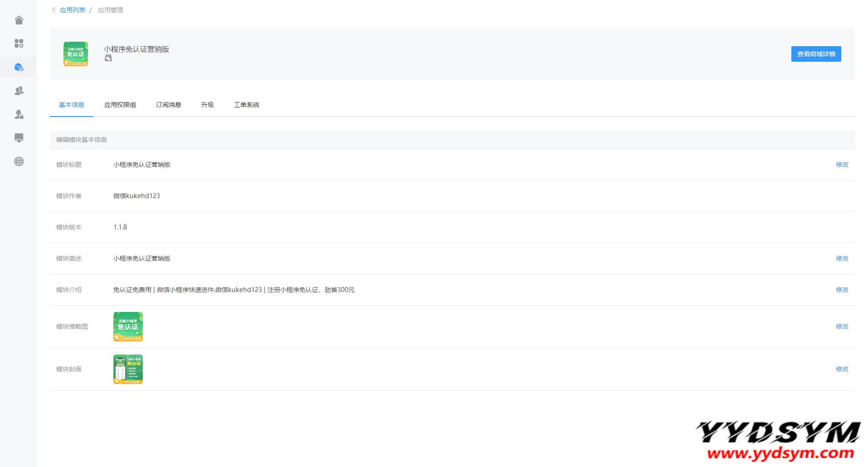This screenshot has height=467, width=868.
Task: Go back to 应用列表 via breadcrumb
Action: [x=72, y=10]
